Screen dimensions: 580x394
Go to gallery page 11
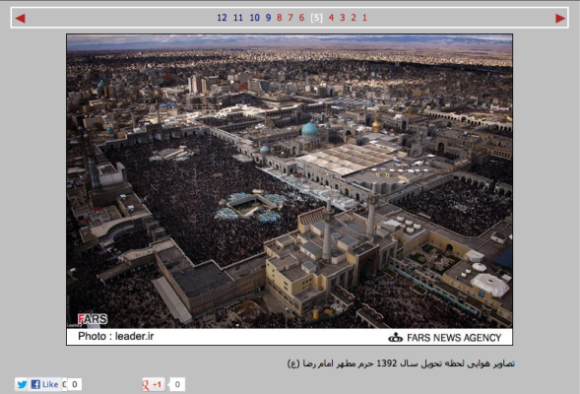coord(238,18)
